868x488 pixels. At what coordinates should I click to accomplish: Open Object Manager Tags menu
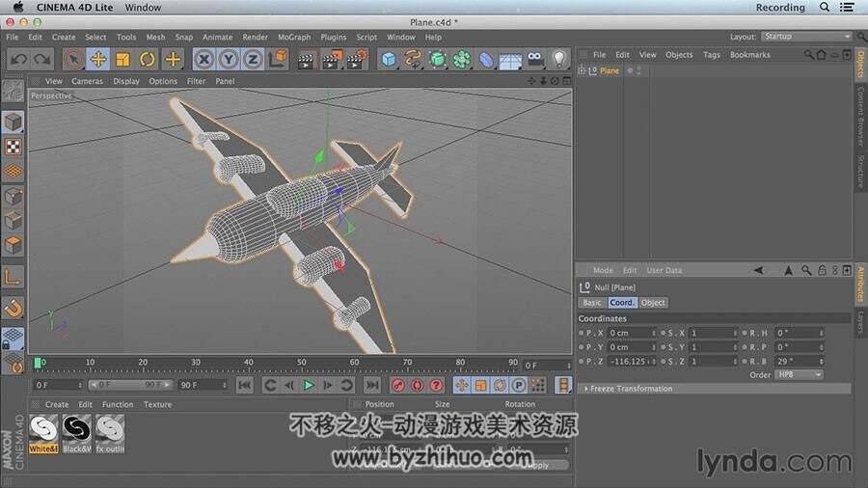pos(712,55)
